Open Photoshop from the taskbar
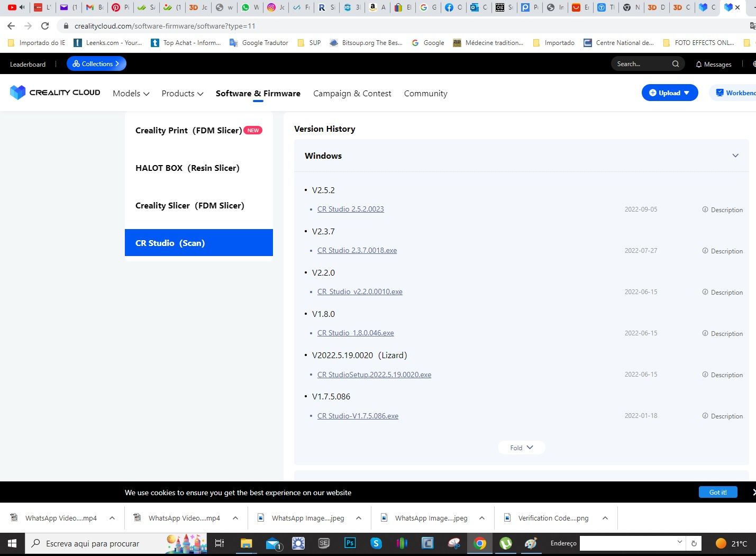The height and width of the screenshot is (556, 756). coord(350,543)
